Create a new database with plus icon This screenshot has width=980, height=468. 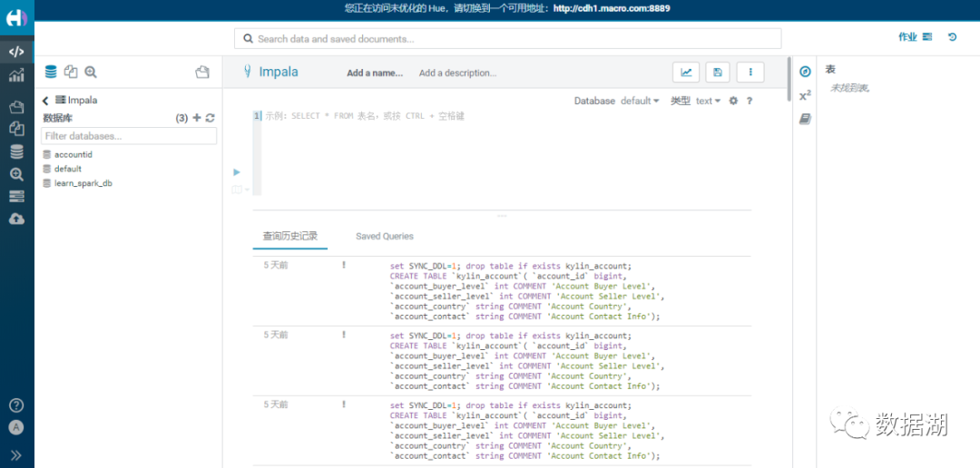tap(197, 118)
